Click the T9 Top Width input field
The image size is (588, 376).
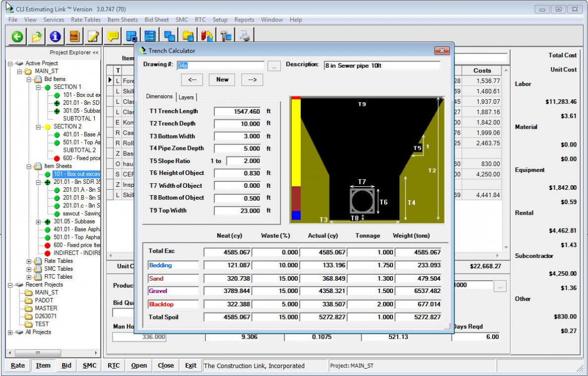(x=237, y=211)
